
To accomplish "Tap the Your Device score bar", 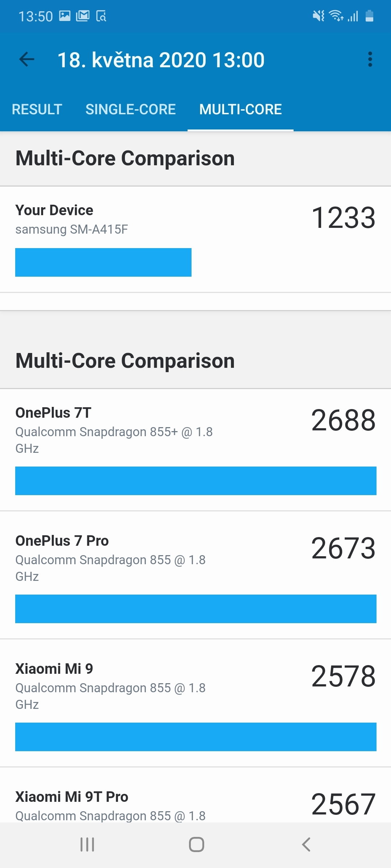I will click(x=103, y=262).
